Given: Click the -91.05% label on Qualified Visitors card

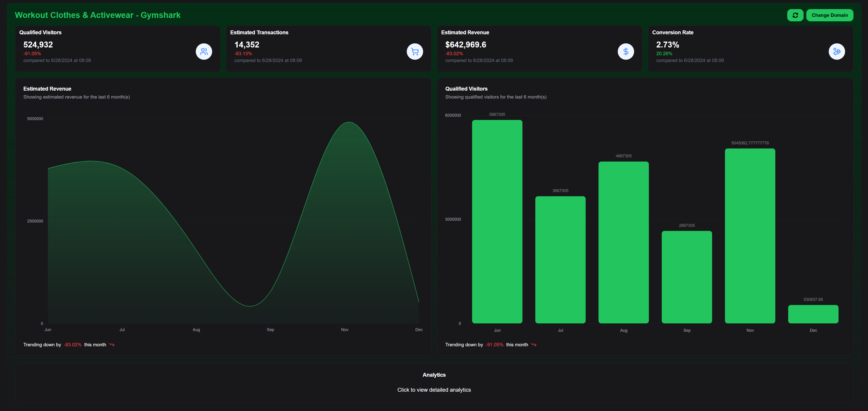Looking at the screenshot, I should [32, 53].
